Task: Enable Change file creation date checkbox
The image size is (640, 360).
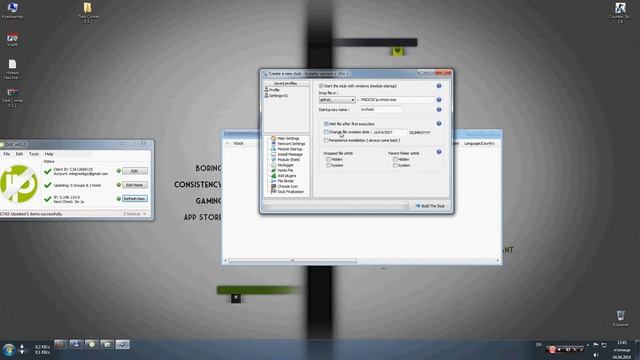Action: (x=326, y=132)
